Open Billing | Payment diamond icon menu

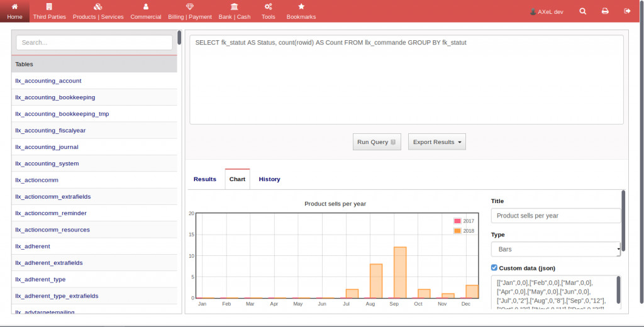click(190, 7)
